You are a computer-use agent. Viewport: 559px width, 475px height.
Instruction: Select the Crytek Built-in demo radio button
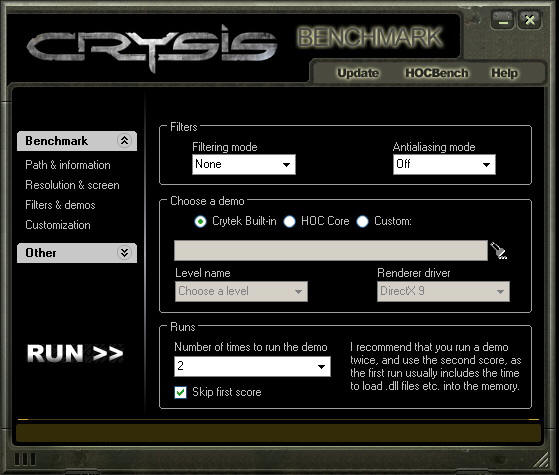pos(200,221)
